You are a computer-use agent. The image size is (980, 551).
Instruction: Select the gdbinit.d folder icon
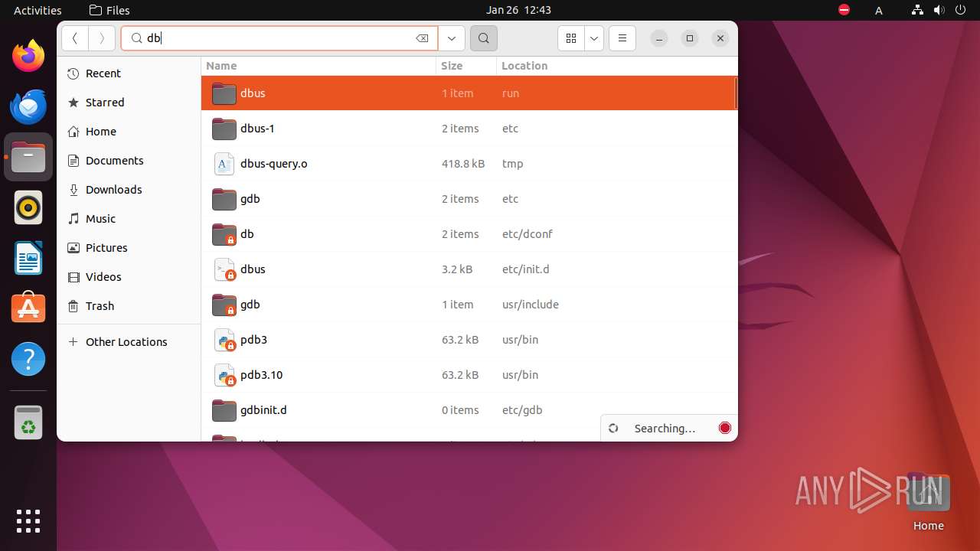pos(224,410)
